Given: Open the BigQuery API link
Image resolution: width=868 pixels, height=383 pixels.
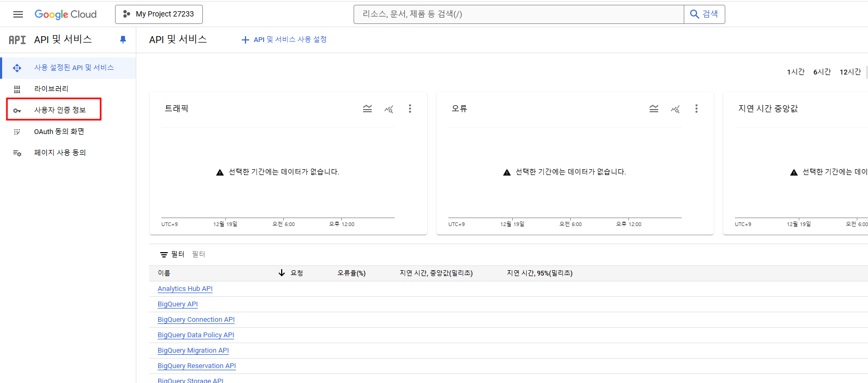Looking at the screenshot, I should 177,304.
